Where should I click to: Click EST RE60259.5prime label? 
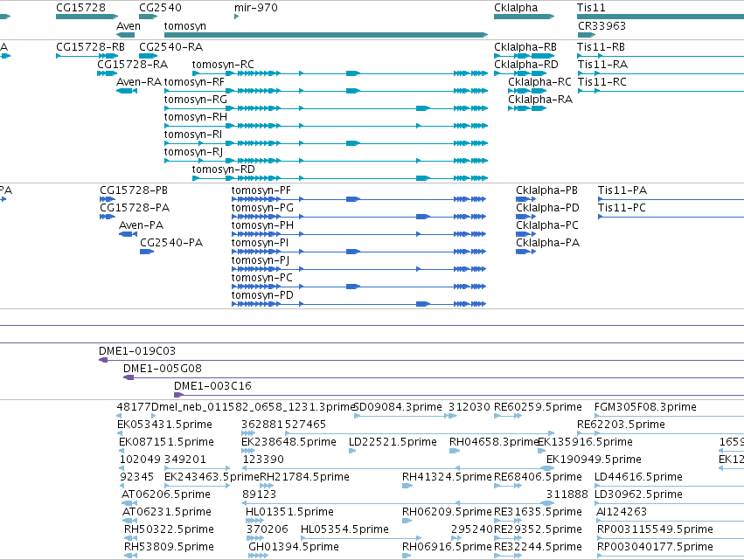[538, 407]
